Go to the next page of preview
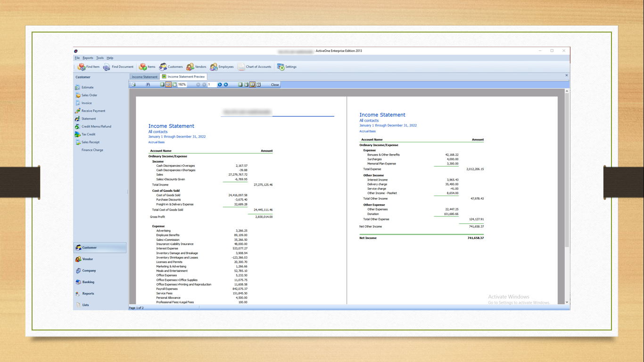644x362 pixels. click(x=220, y=85)
